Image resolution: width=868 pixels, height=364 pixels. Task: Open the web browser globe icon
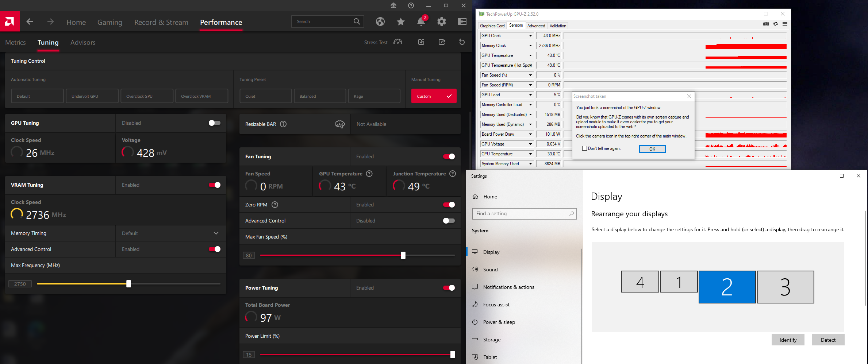coord(380,22)
